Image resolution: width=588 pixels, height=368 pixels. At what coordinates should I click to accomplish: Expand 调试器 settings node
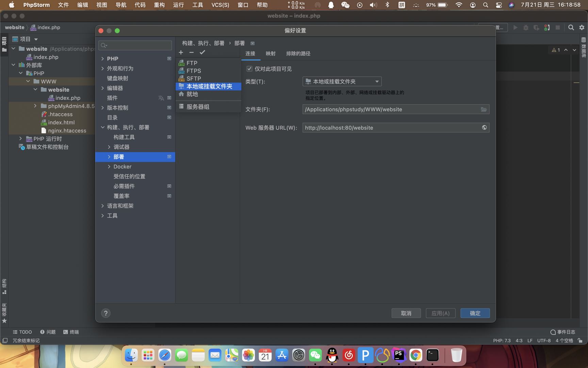tap(109, 147)
